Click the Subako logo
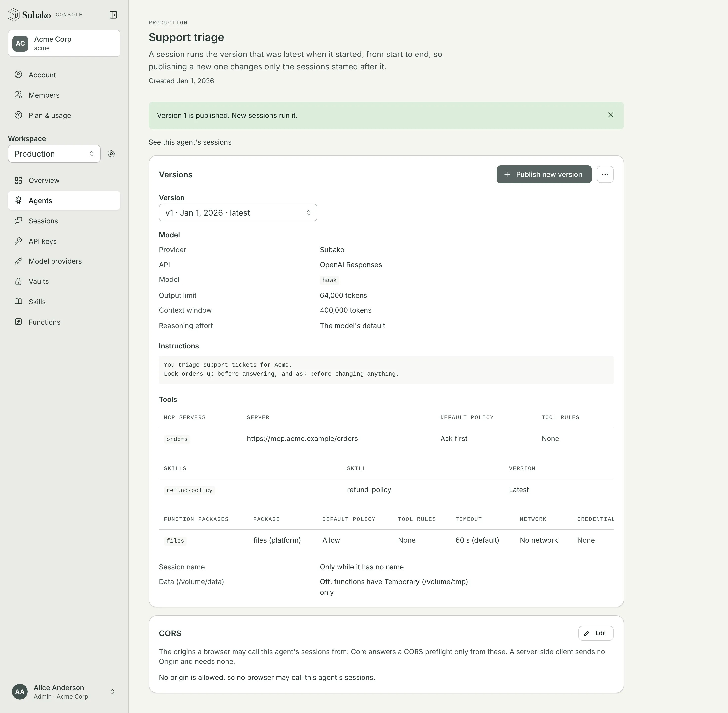Viewport: 728px width, 713px height. click(29, 15)
